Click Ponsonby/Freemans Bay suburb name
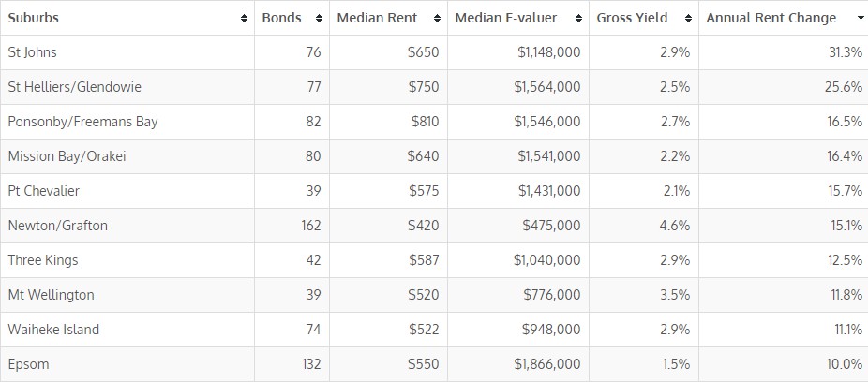 click(82, 122)
